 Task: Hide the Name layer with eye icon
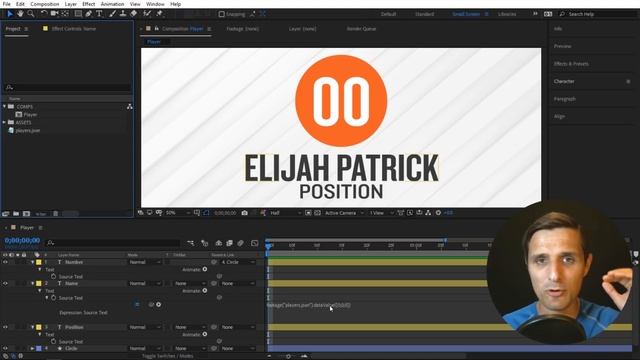tap(5, 283)
